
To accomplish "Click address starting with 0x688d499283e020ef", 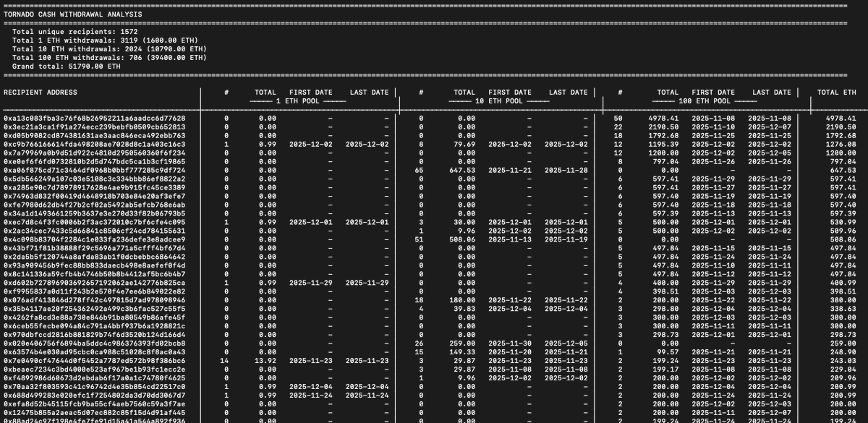I will click(95, 396).
